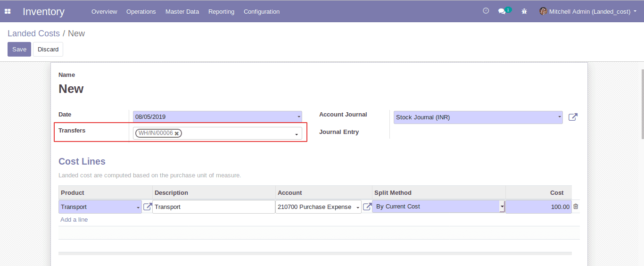Open the debug bug icon
This screenshot has height=266, width=644.
tap(524, 11)
